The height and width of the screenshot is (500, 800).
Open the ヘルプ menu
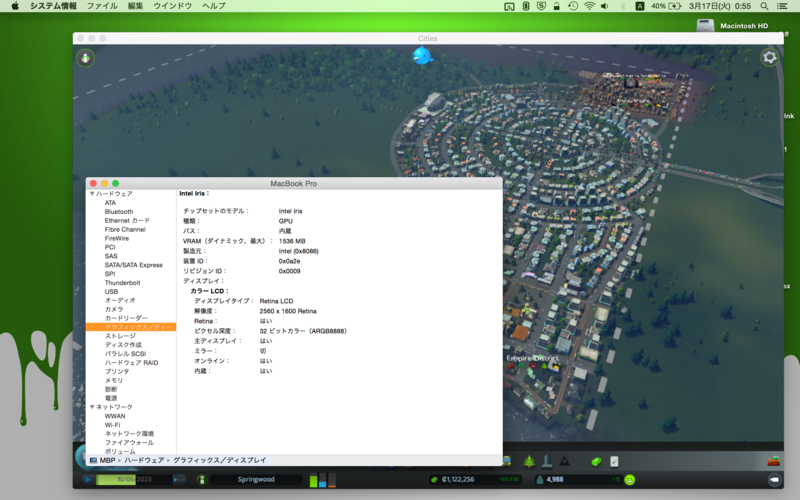point(213,6)
